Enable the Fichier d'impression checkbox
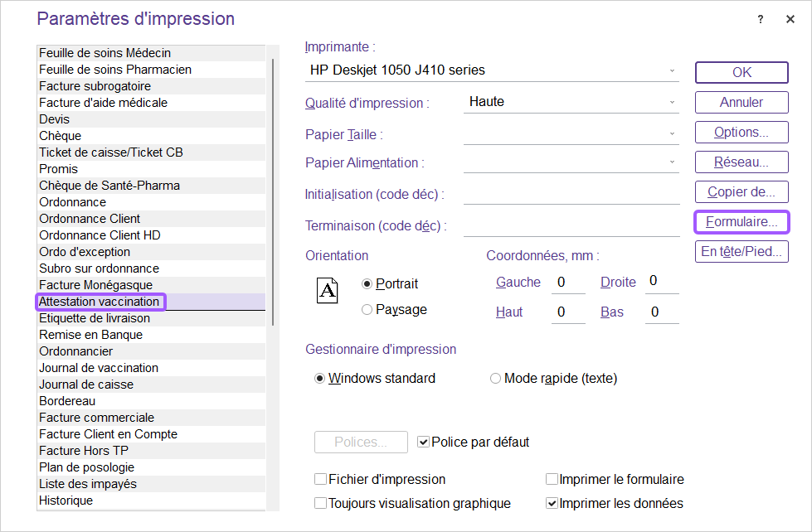 point(320,480)
